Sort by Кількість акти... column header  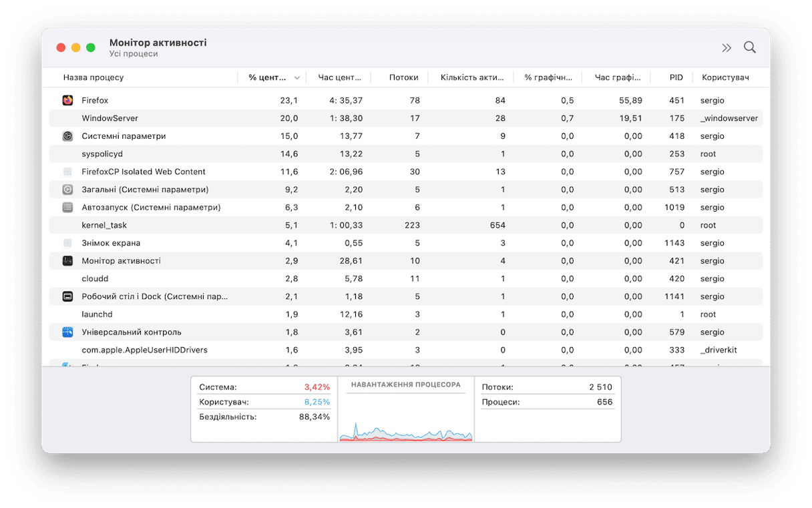(x=472, y=77)
